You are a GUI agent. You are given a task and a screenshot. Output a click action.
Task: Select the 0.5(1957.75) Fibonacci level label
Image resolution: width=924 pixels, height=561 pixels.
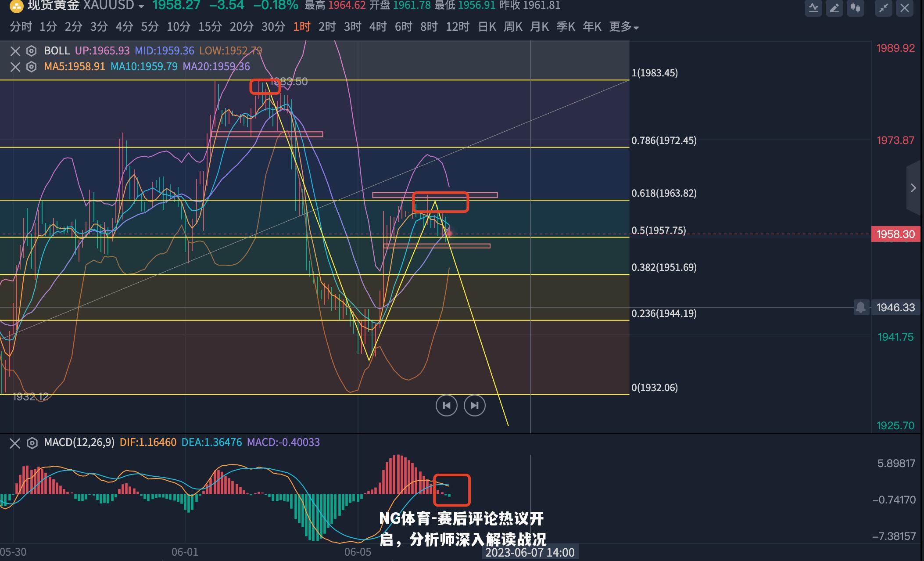point(659,230)
